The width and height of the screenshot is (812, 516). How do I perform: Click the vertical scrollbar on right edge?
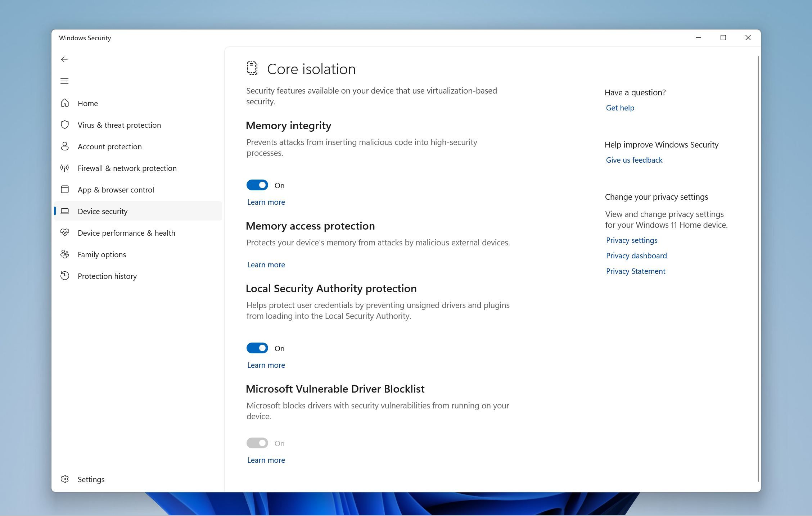click(758, 268)
